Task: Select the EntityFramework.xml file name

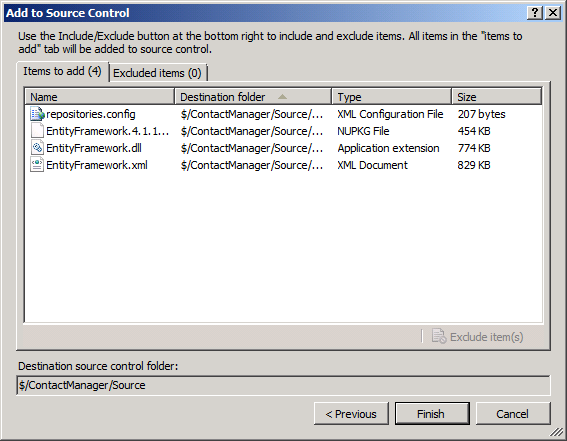Action: pyautogui.click(x=97, y=165)
